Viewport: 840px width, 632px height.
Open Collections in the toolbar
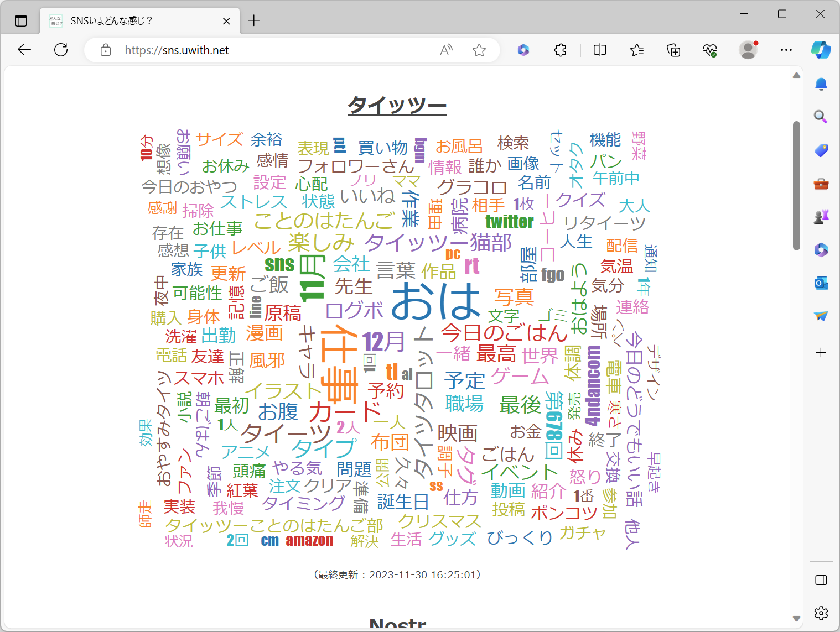673,50
